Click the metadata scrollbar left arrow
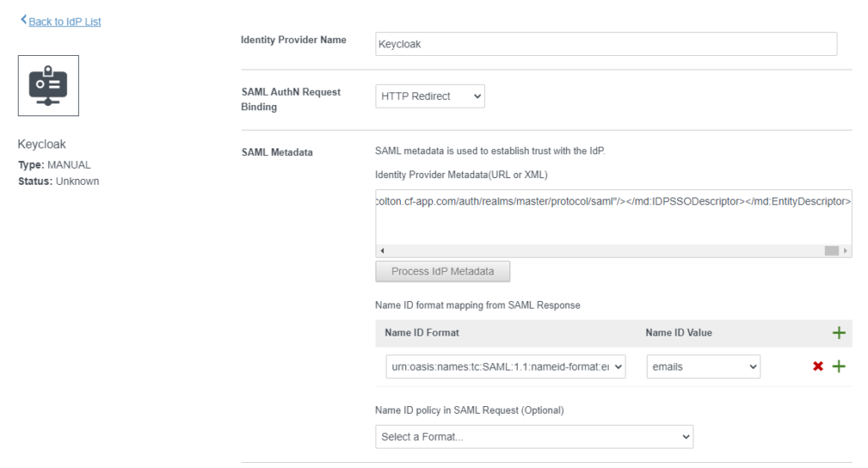This screenshot has width=868, height=468. click(x=382, y=251)
